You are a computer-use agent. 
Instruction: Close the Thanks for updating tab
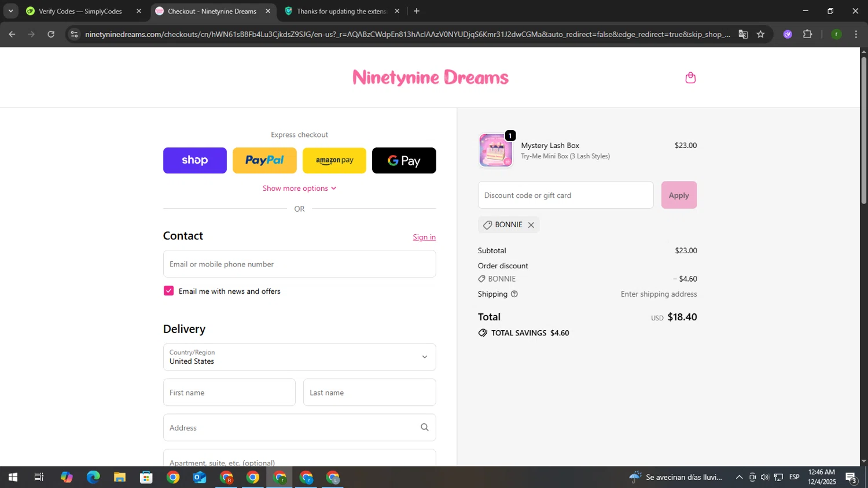coord(397,11)
